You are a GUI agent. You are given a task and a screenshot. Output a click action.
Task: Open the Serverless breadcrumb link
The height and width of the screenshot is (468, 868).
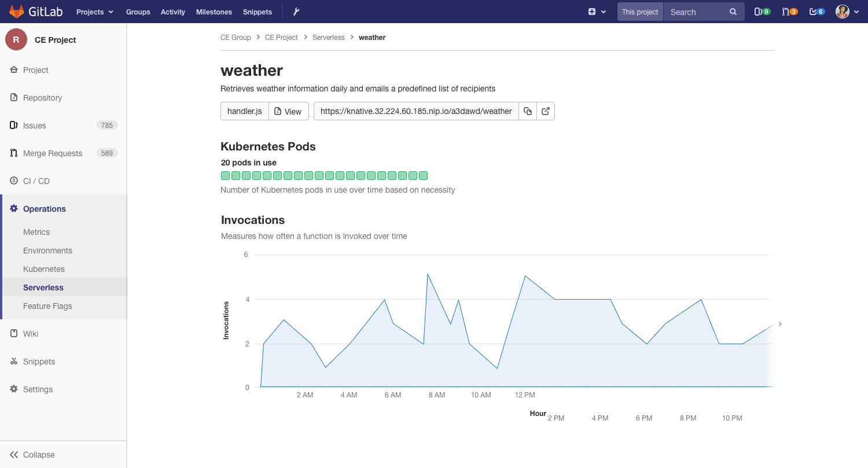(x=328, y=37)
